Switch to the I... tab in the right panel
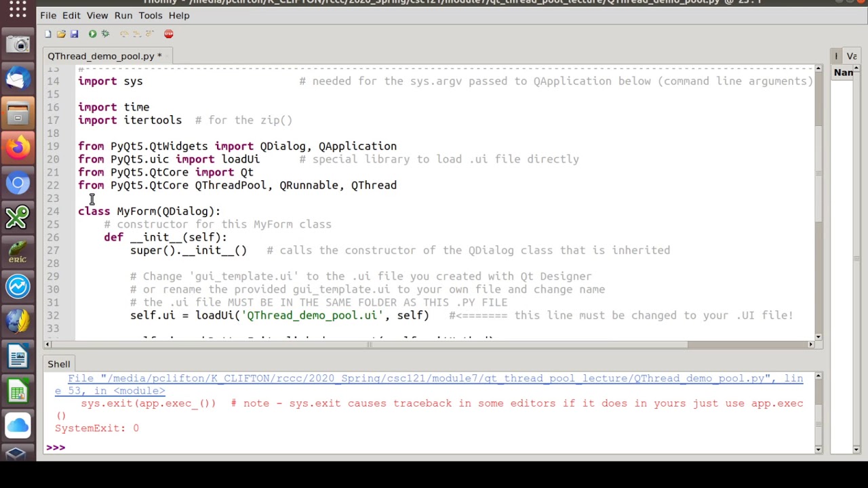Viewport: 868px width, 488px height. 837,56
